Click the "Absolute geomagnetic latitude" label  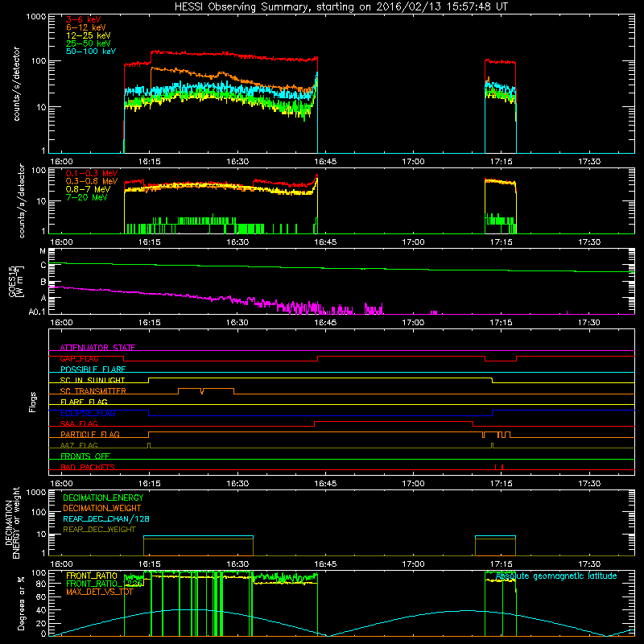(x=556, y=576)
